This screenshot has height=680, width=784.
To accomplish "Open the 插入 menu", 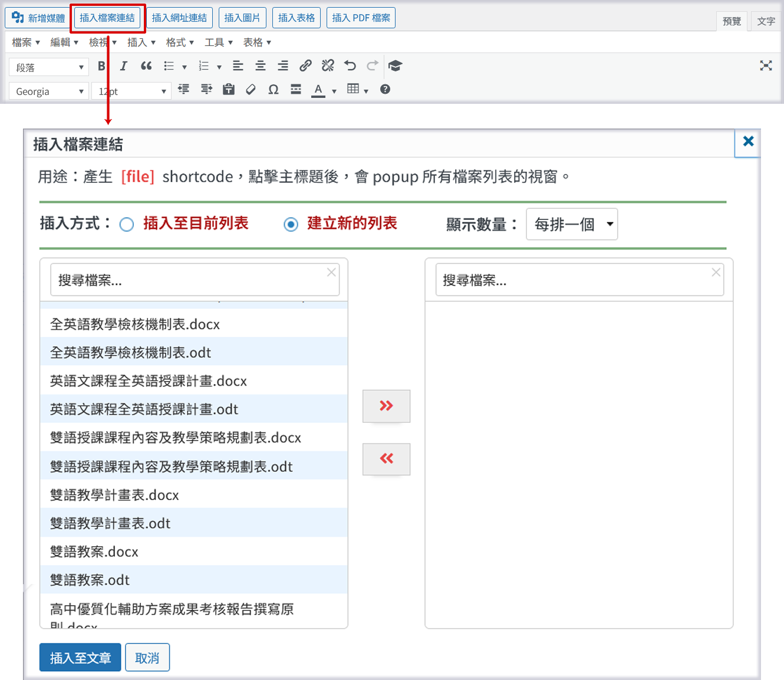I will pyautogui.click(x=141, y=42).
